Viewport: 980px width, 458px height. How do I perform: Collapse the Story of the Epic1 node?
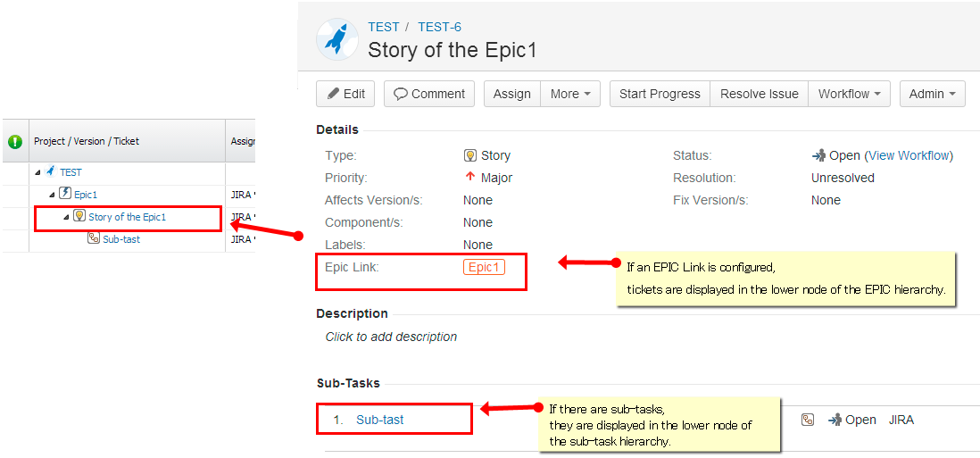coord(66,217)
